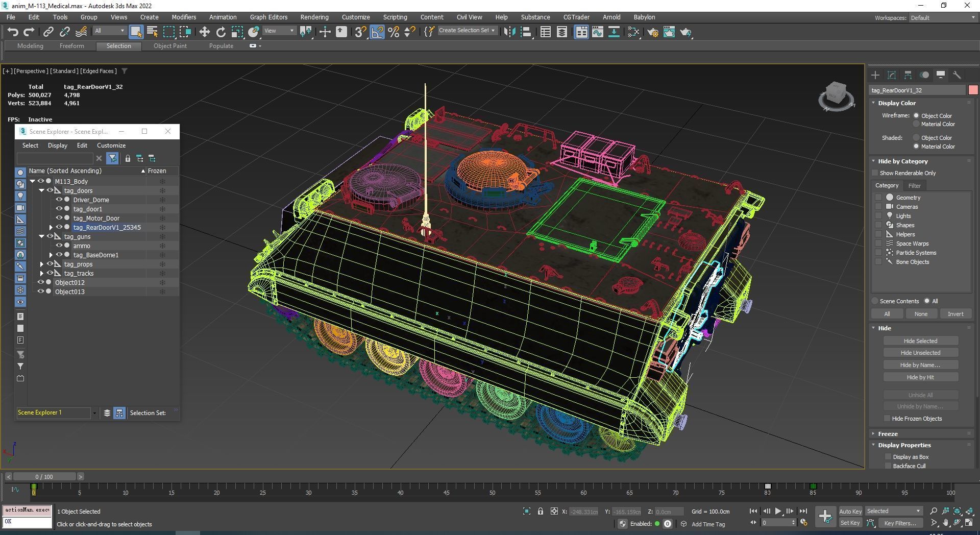This screenshot has height=535, width=980.
Task: Collapse the Display Color rollout
Action: point(897,103)
